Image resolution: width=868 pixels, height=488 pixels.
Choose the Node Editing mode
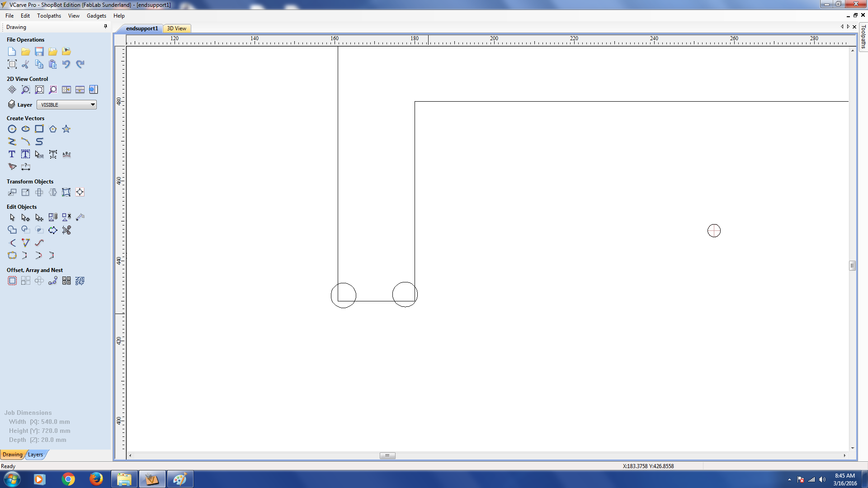click(x=26, y=218)
